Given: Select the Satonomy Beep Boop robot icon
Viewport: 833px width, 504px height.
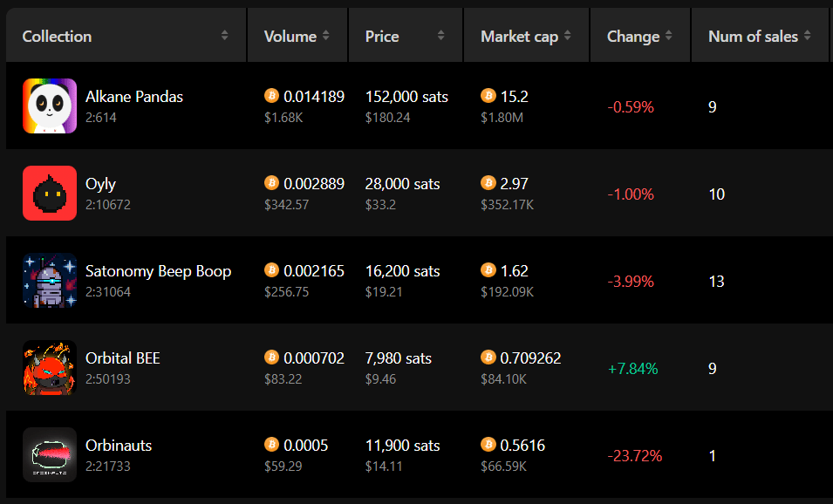Looking at the screenshot, I should click(x=50, y=280).
